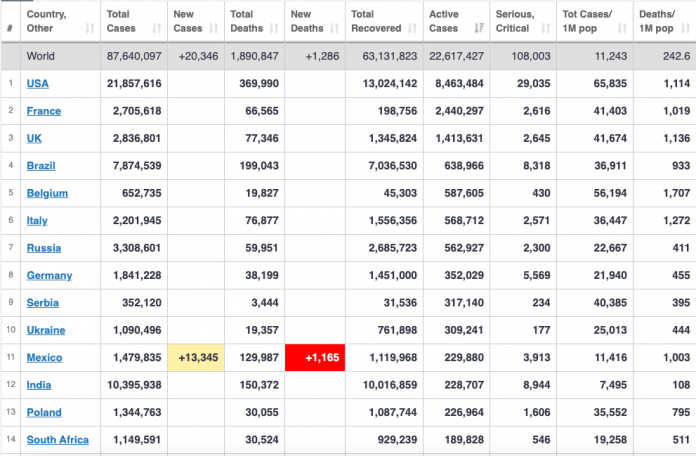696x456 pixels.
Task: Select USA total deaths 369,990
Action: pyautogui.click(x=259, y=83)
